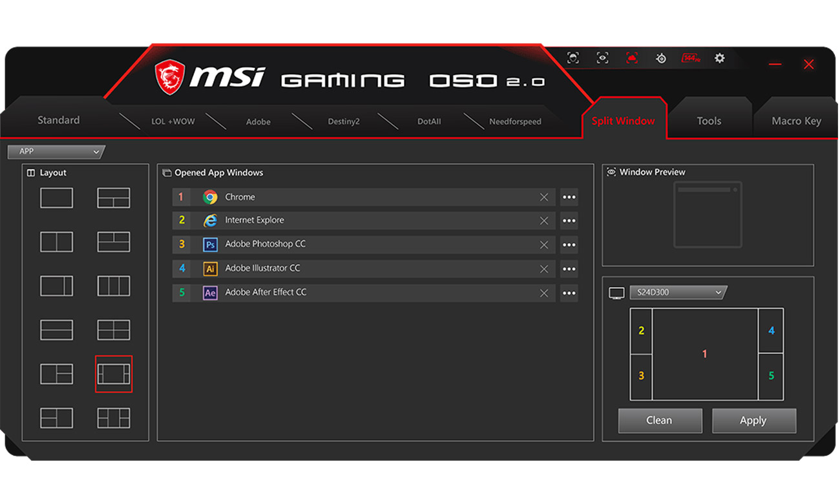
Task: Select zone 4 in monitor layout preview
Action: point(771,331)
